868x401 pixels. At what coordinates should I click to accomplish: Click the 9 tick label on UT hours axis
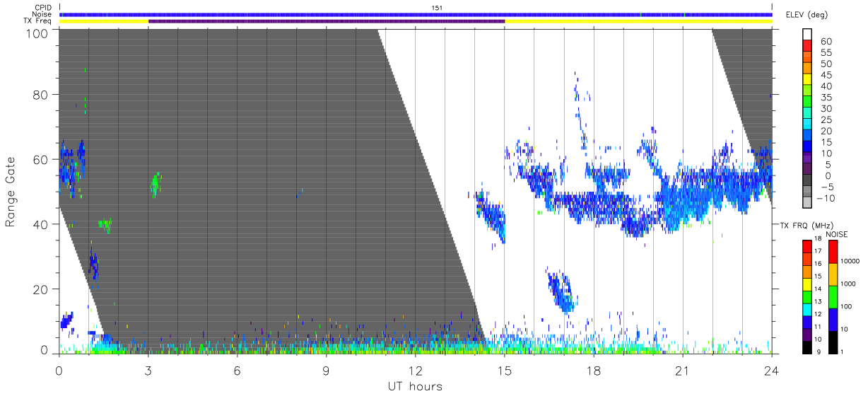pos(327,370)
